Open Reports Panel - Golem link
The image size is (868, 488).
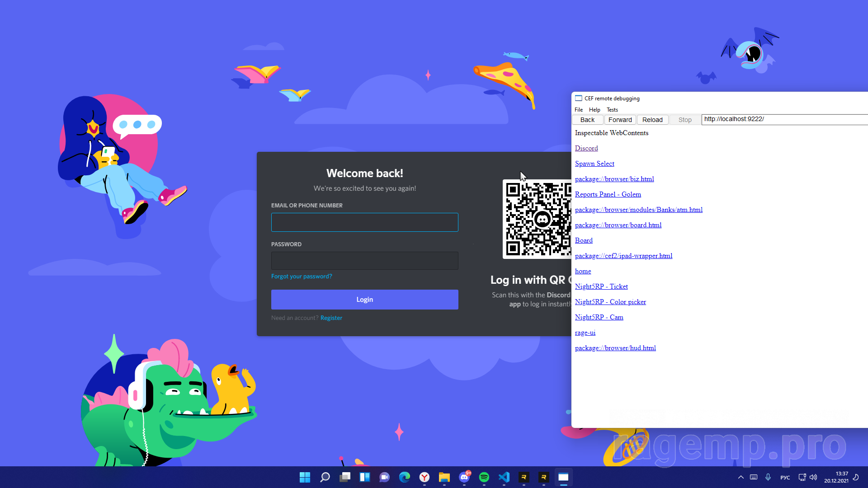[608, 194]
